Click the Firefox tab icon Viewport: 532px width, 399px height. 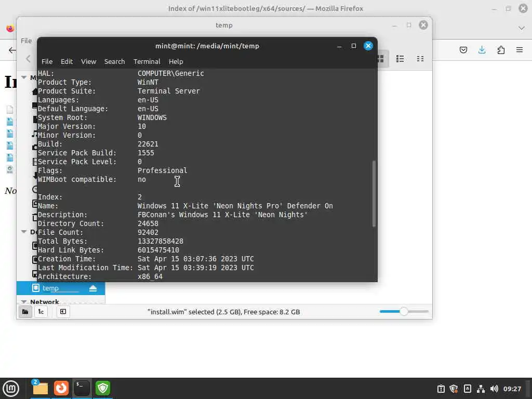point(10,28)
